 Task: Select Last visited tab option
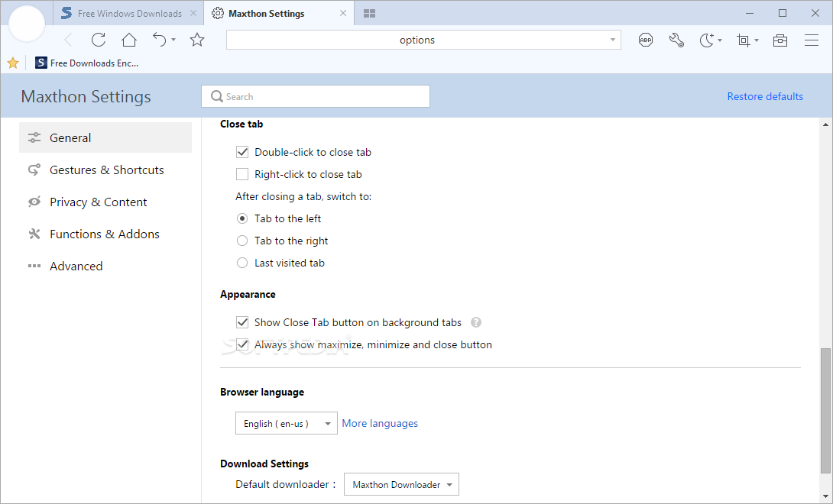[x=242, y=263]
